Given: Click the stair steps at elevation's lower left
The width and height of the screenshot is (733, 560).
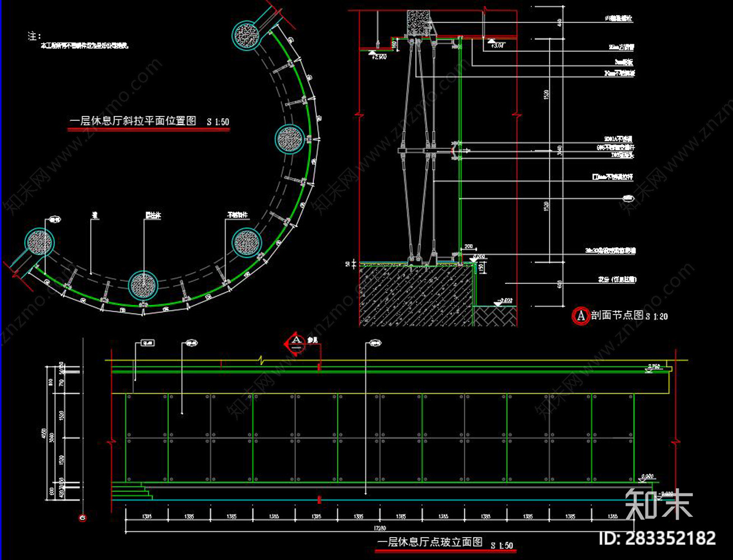Looking at the screenshot, I should [x=132, y=492].
